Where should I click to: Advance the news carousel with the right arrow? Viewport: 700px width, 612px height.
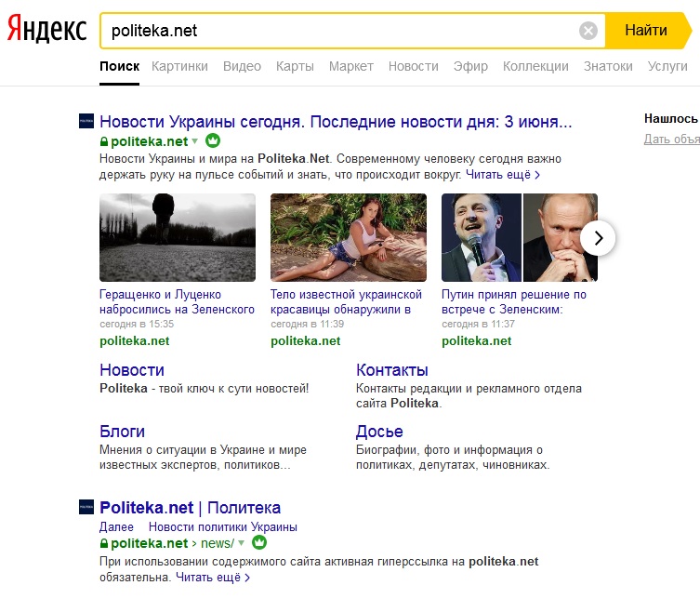click(x=598, y=238)
